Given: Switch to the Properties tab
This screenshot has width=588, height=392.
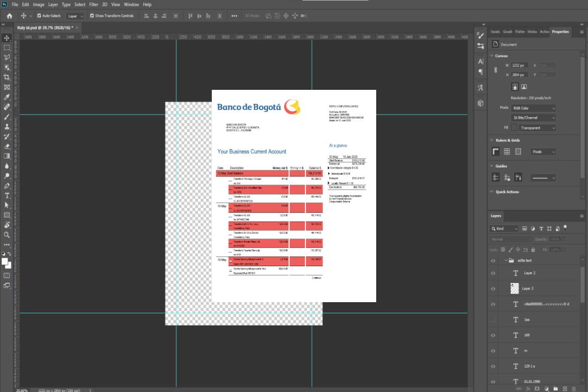Looking at the screenshot, I should [x=560, y=32].
